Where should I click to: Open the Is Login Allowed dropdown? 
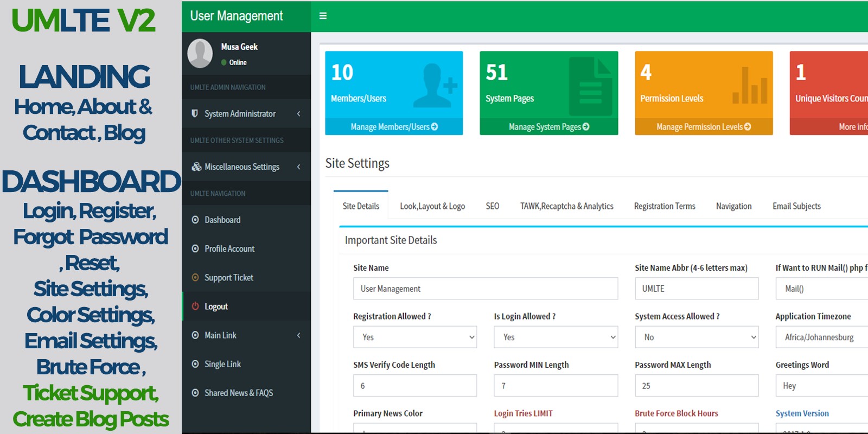click(x=556, y=337)
